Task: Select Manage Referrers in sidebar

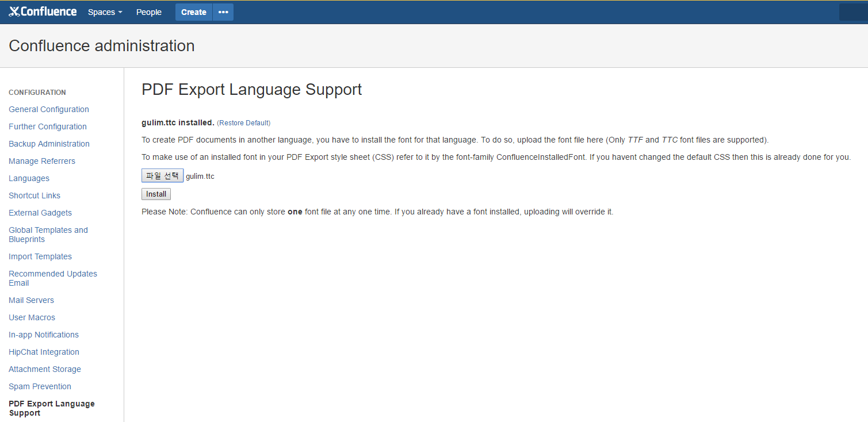Action: (x=42, y=161)
